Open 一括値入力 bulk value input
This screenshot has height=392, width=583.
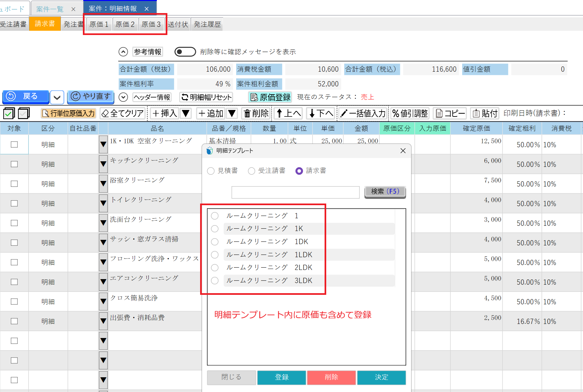363,113
